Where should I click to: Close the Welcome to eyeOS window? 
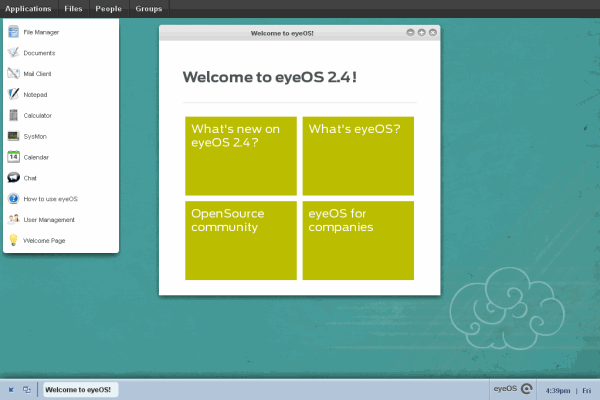tap(432, 33)
